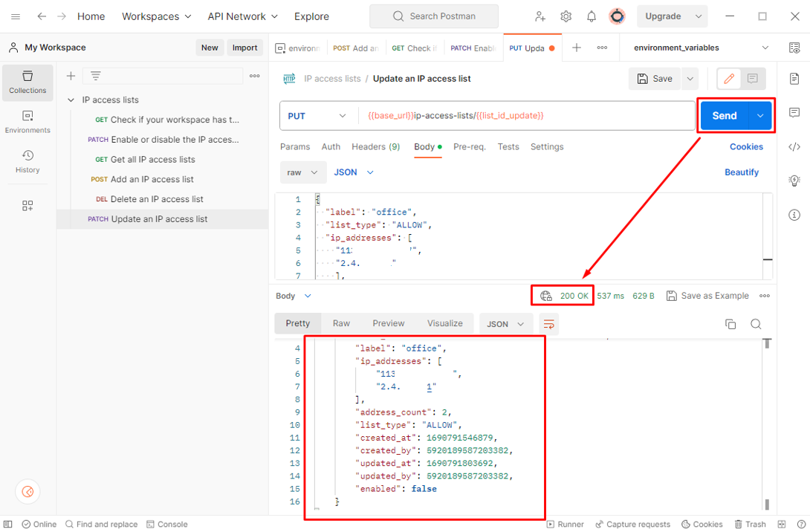Click the response body vertical scrollbar
Screen dimensions: 810x532
pos(766,424)
